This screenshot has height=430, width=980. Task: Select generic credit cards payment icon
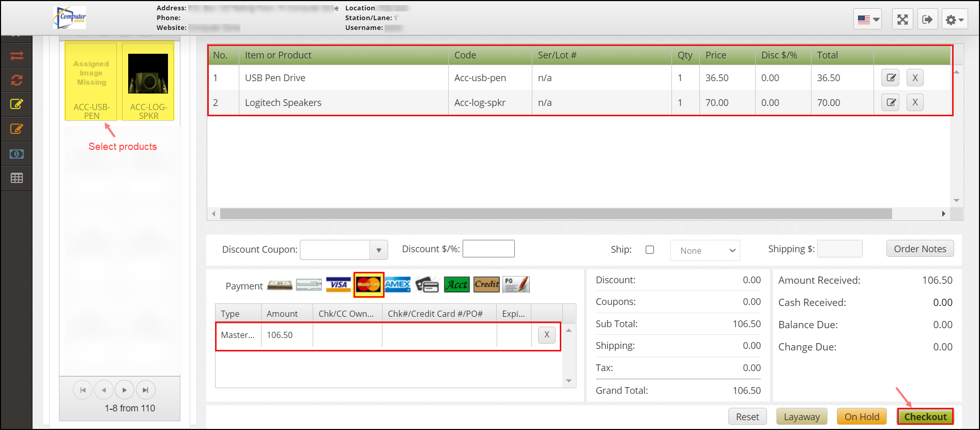coord(427,285)
